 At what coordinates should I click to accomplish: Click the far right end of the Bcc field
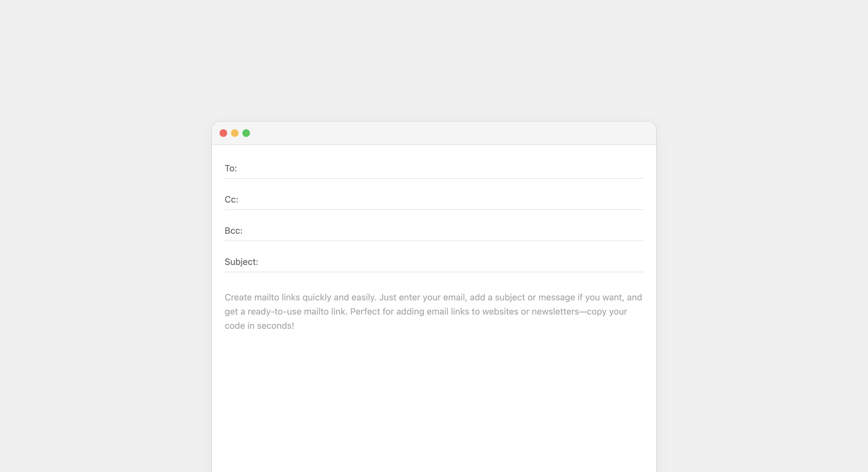tap(637, 231)
